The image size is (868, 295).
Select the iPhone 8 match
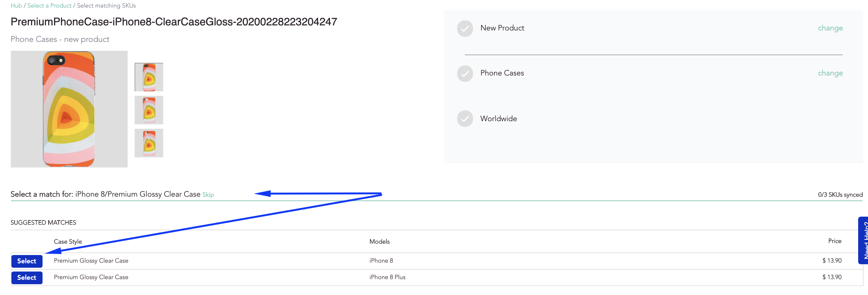tap(27, 261)
